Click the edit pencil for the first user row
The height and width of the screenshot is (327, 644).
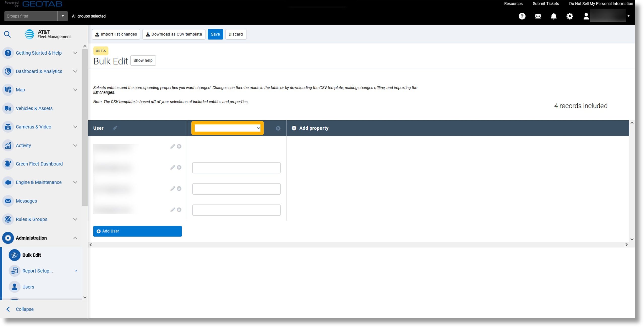[172, 146]
